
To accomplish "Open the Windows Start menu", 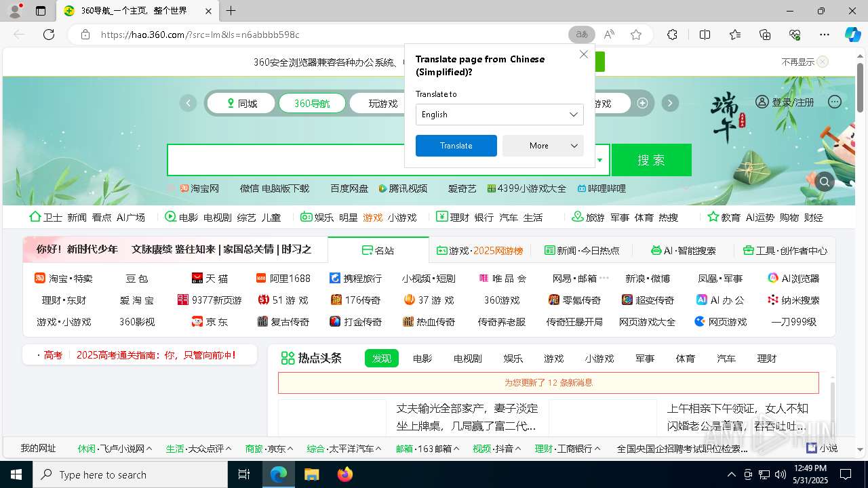I will click(x=16, y=474).
